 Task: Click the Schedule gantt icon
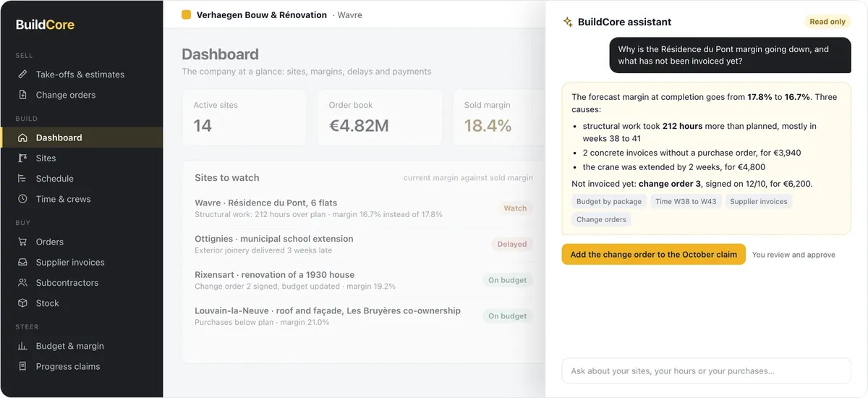pos(22,178)
